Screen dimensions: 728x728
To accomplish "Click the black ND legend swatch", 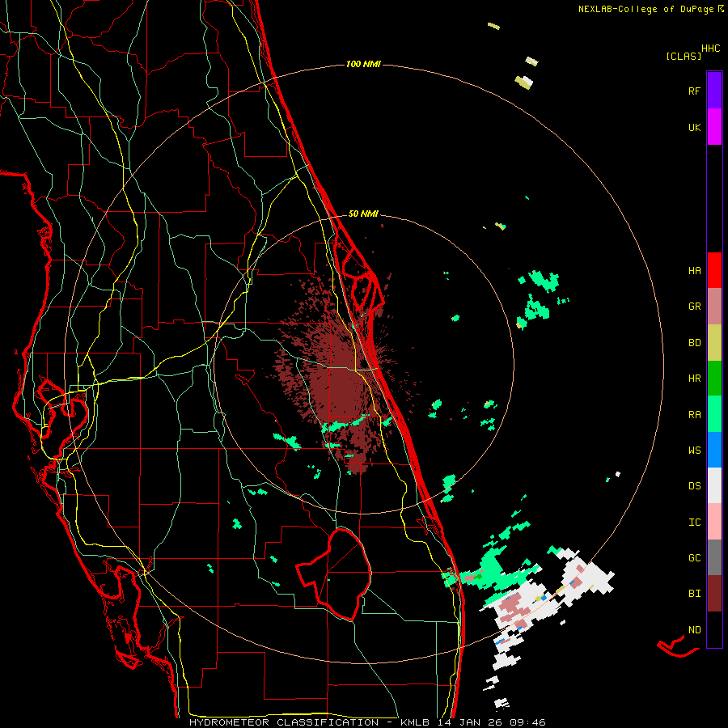I will pos(714,629).
